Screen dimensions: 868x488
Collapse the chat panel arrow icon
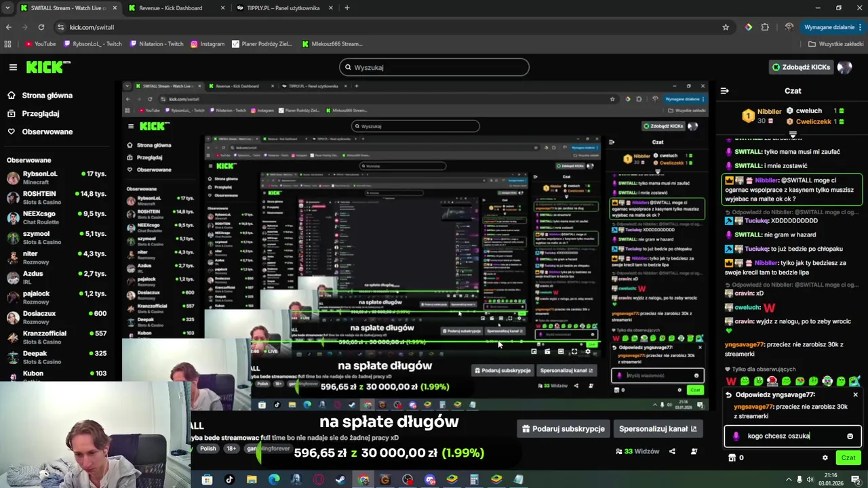point(724,91)
